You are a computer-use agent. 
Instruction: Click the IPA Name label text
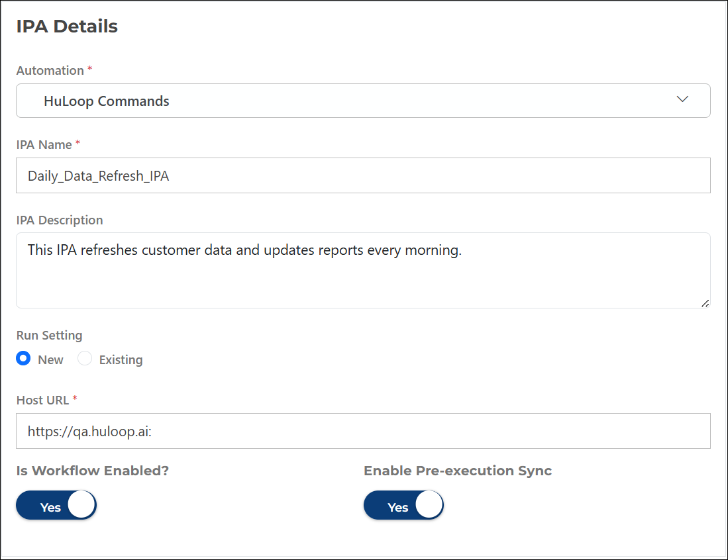(x=44, y=144)
